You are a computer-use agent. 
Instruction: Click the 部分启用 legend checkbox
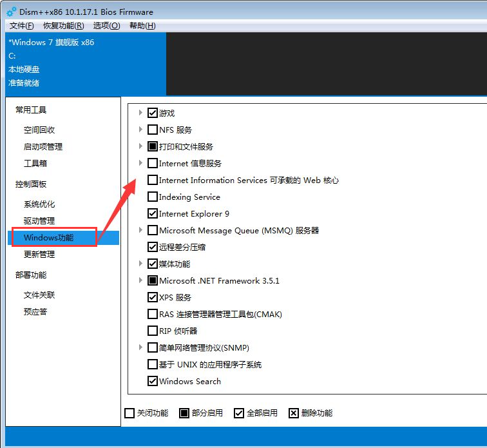(184, 413)
